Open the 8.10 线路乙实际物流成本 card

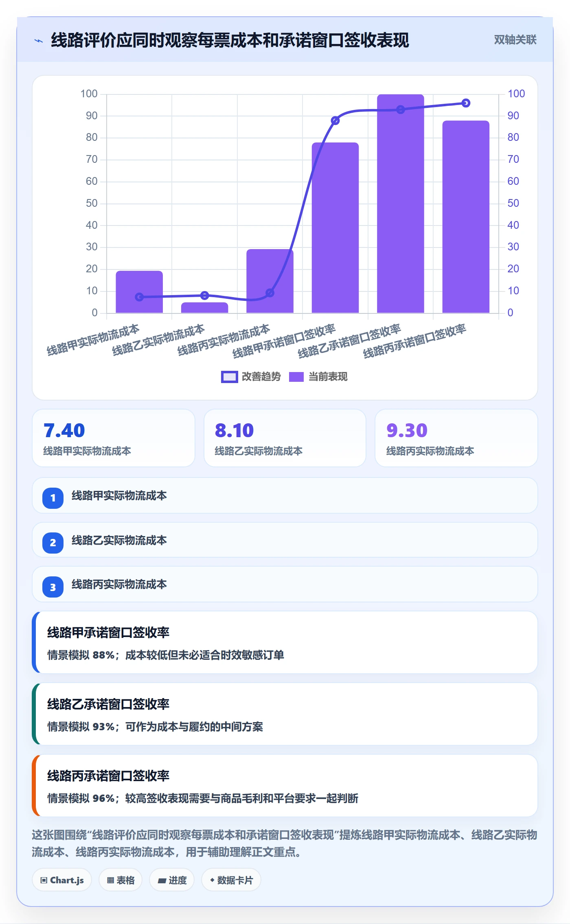285,438
